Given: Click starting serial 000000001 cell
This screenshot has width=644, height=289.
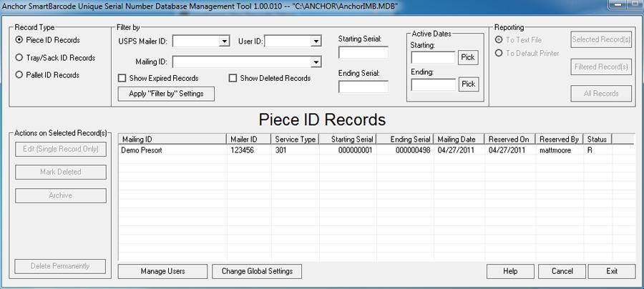Looking at the screenshot, I should [355, 150].
